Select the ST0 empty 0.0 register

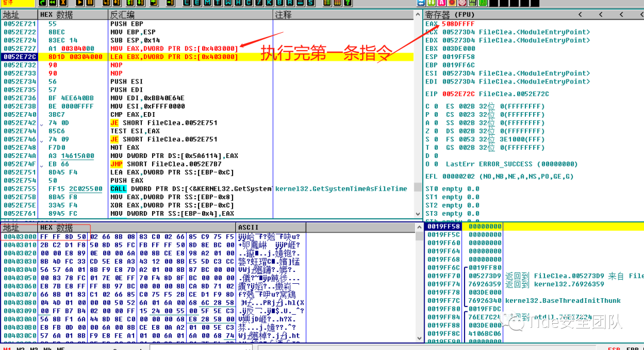(x=452, y=188)
